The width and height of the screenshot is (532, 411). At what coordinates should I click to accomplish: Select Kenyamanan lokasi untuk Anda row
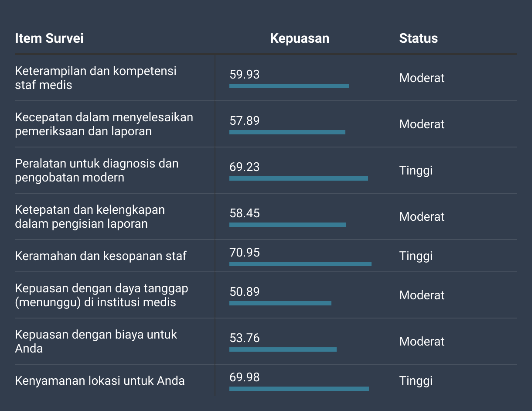tap(266, 380)
